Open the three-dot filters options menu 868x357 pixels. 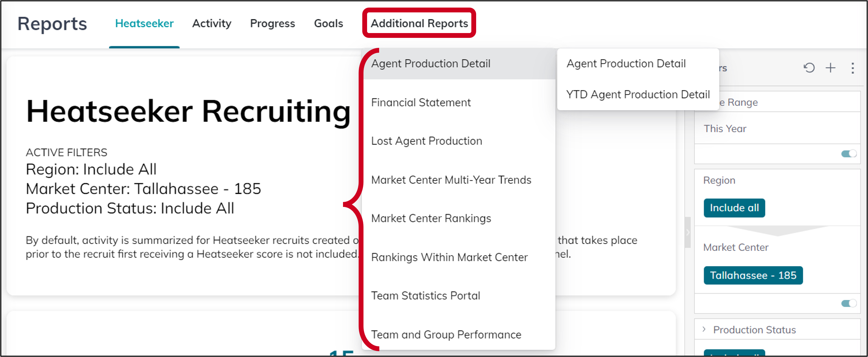point(853,69)
